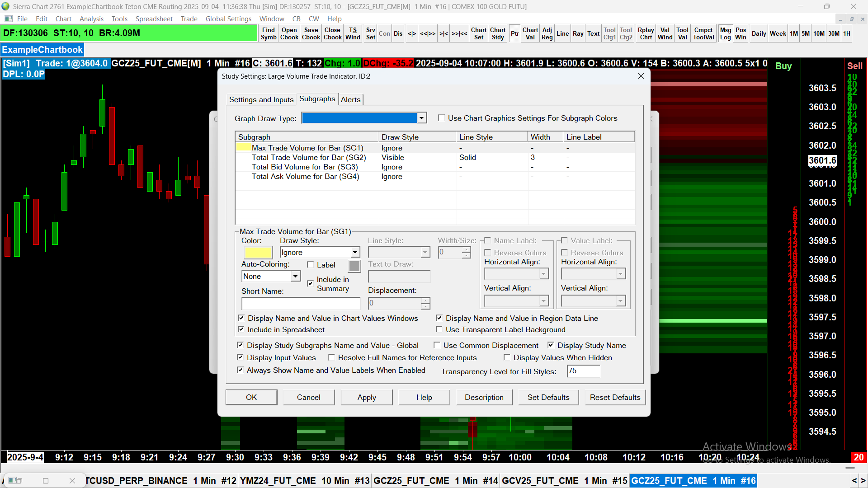Select the Ray drawing tool
The width and height of the screenshot is (868, 488).
pyautogui.click(x=578, y=33)
